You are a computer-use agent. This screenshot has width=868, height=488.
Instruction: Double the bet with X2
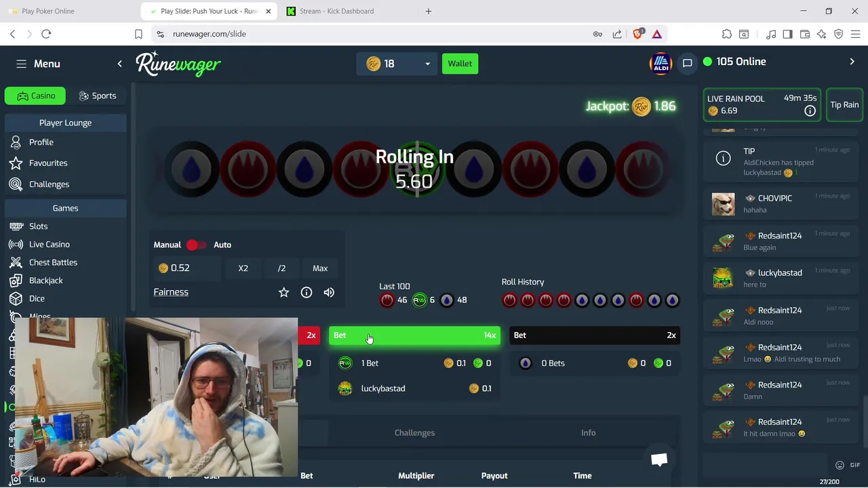tap(243, 268)
